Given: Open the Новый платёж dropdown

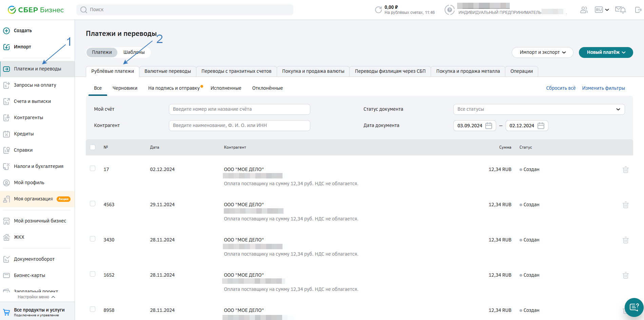Looking at the screenshot, I should coord(606,52).
